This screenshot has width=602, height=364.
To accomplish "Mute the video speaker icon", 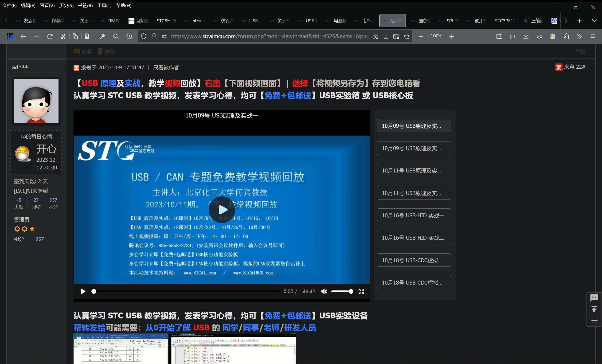I will click(x=324, y=291).
